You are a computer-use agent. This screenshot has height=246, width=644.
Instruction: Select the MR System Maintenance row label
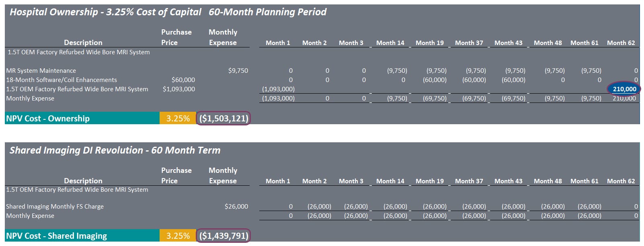pos(41,70)
